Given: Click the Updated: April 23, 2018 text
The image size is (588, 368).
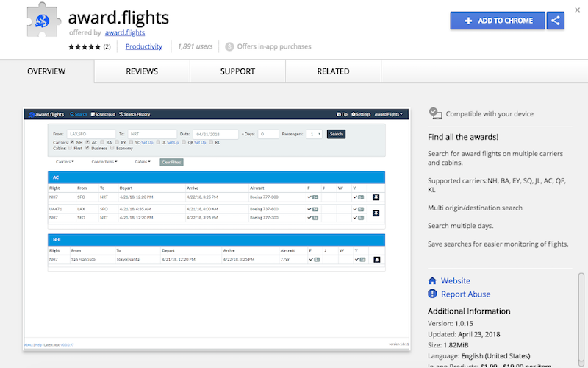Looking at the screenshot, I should 464,334.
